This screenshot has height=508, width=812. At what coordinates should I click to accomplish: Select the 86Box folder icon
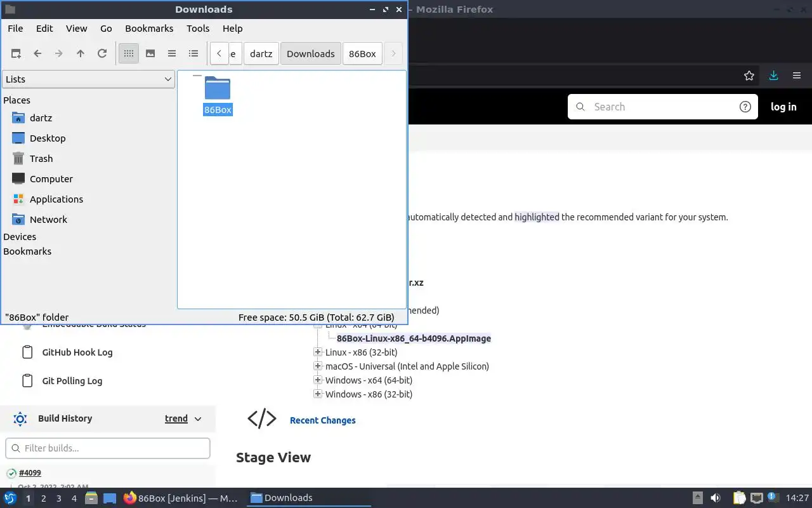coord(218,89)
